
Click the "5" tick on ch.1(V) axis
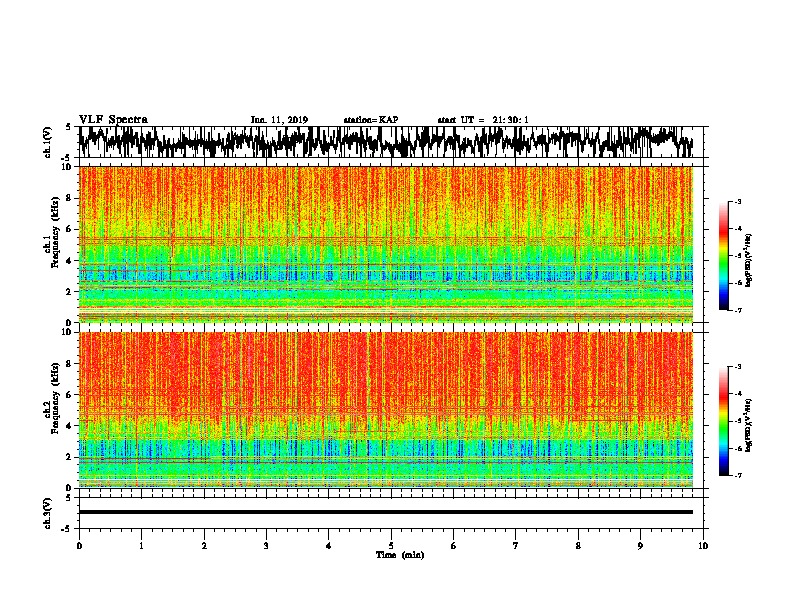point(68,127)
